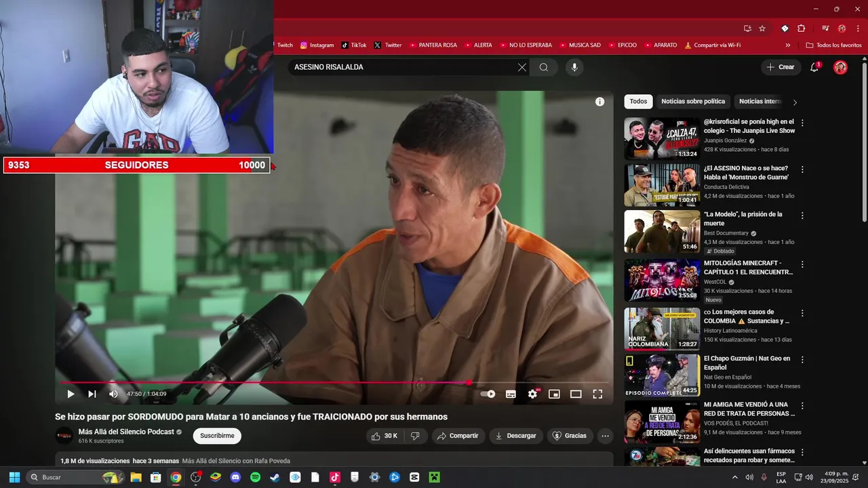Image resolution: width=868 pixels, height=488 pixels.
Task: Open options for MITOLOGÍAS MINECRAFT video
Action: tap(802, 264)
